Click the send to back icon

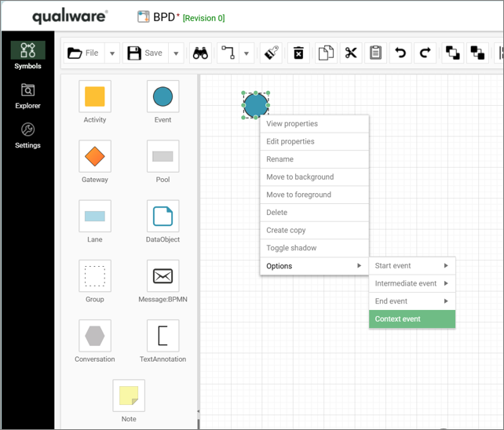477,53
